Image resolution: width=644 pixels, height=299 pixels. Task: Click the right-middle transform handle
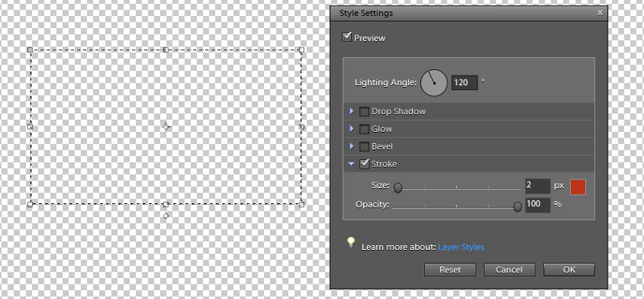tap(301, 127)
